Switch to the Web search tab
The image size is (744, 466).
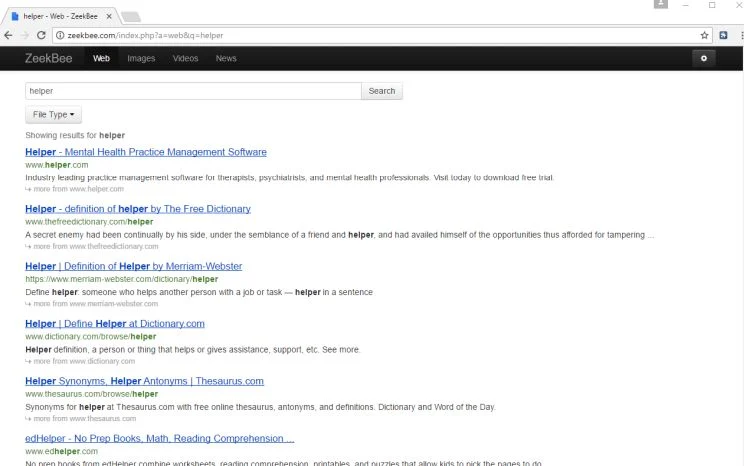click(x=101, y=58)
